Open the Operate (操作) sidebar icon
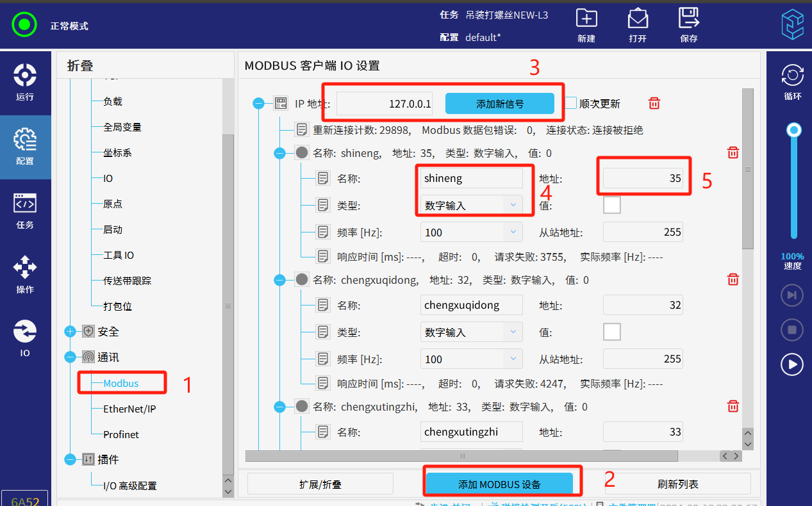812x506 pixels. pos(25,275)
